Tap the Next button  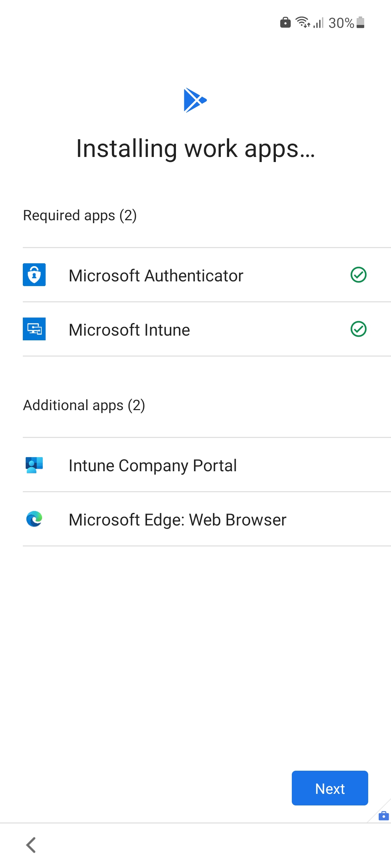coord(330,788)
